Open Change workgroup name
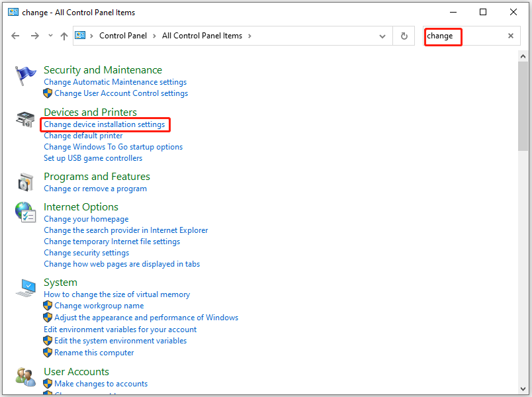Image resolution: width=532 pixels, height=397 pixels. [99, 306]
